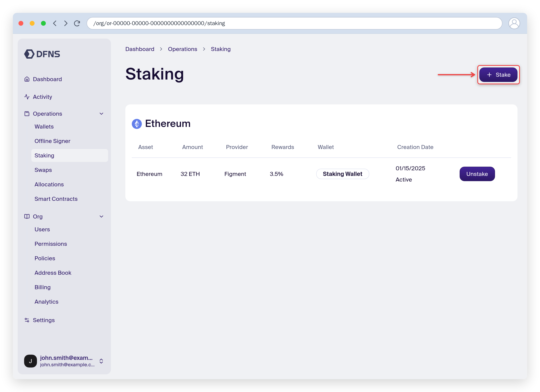This screenshot has height=392, width=540.
Task: Click the Ethereum section heading
Action: point(168,124)
